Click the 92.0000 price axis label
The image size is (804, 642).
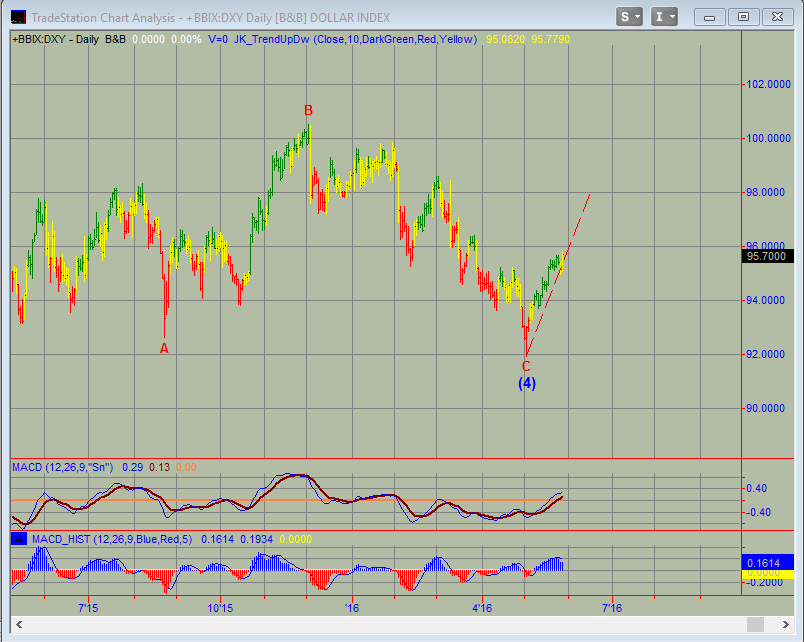pos(765,354)
